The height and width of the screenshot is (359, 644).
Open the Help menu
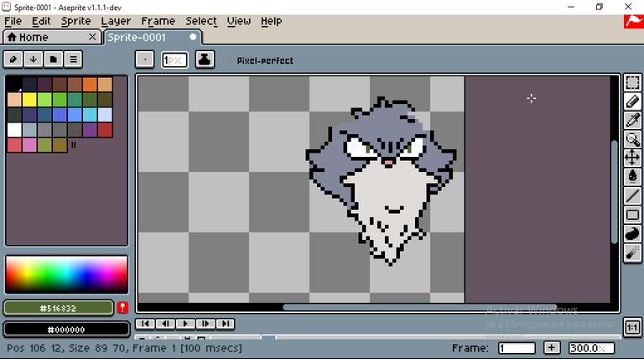point(272,21)
